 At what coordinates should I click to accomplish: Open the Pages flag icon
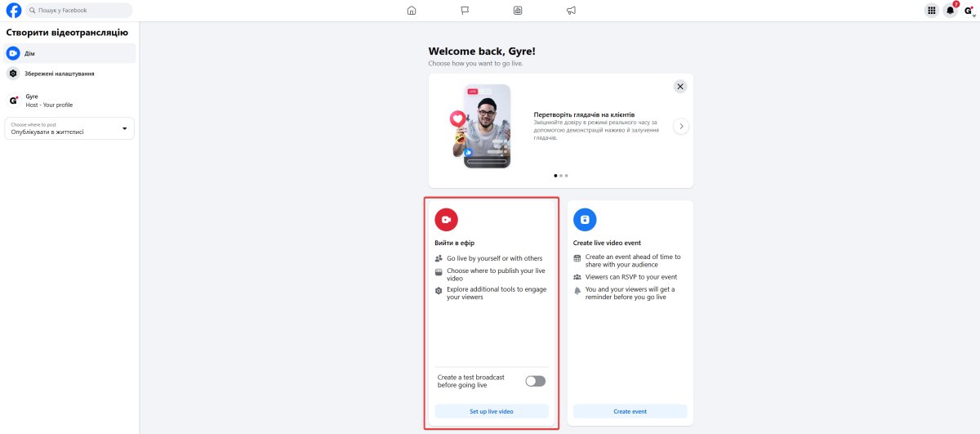[465, 11]
